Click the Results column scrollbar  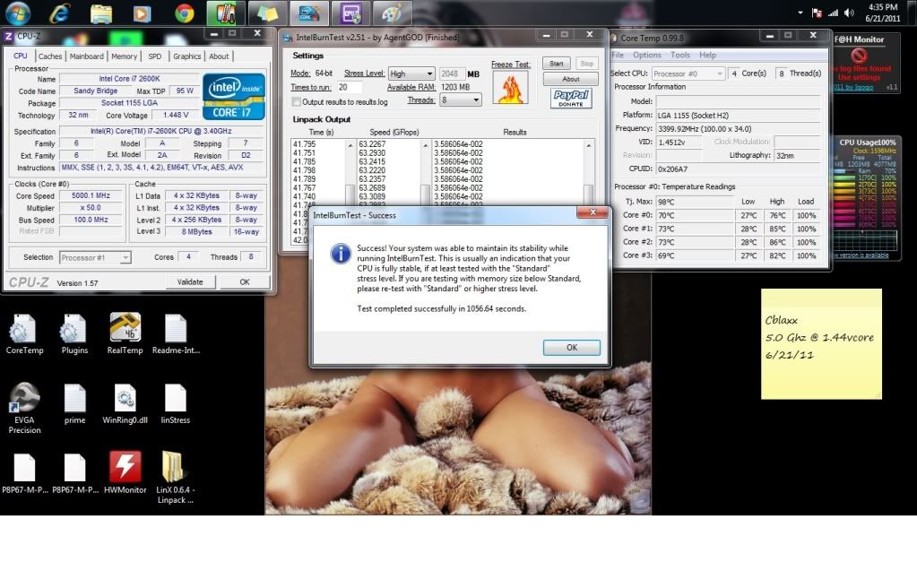tap(588, 193)
